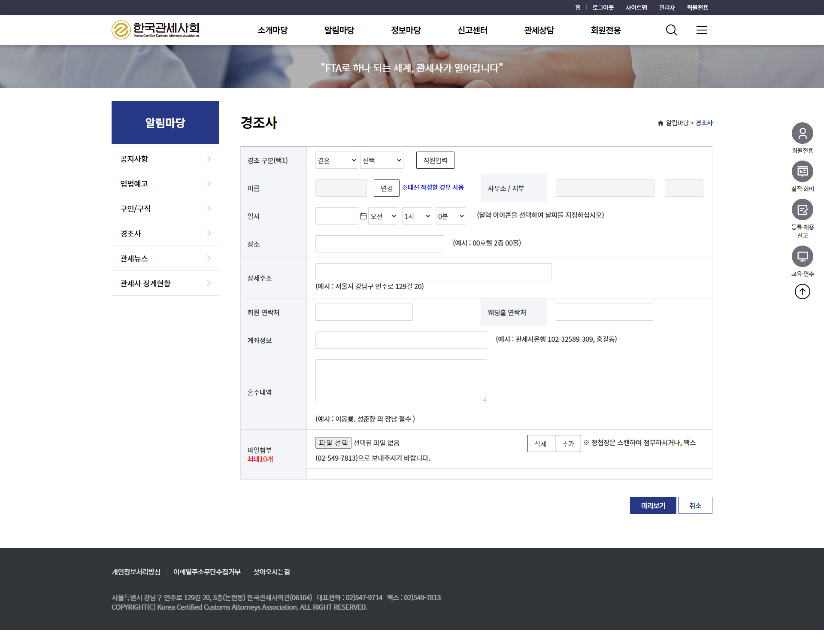This screenshot has width=824, height=644.
Task: Select 구인/구직 in the sidebar
Action: pyautogui.click(x=165, y=209)
